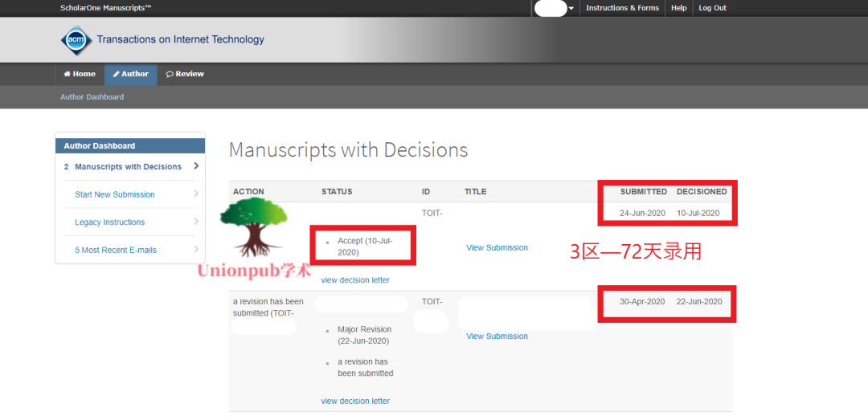Click 'a revision has been submitted' action text

(x=268, y=308)
